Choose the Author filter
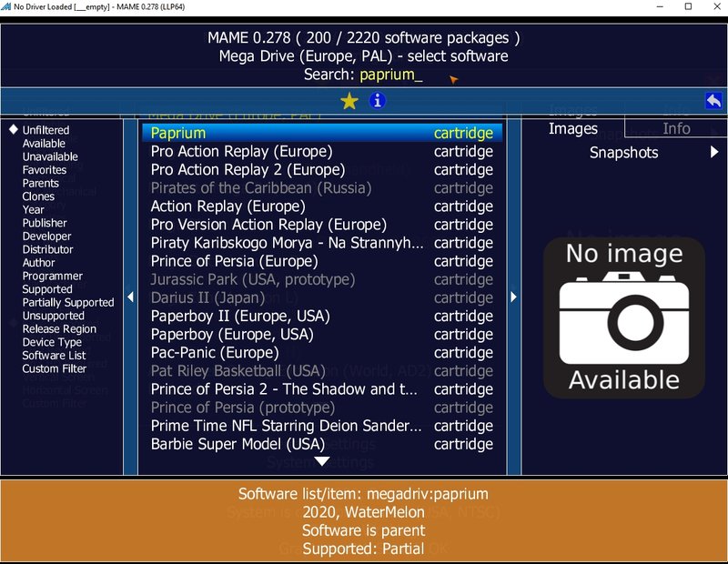This screenshot has width=728, height=564. click(x=38, y=263)
